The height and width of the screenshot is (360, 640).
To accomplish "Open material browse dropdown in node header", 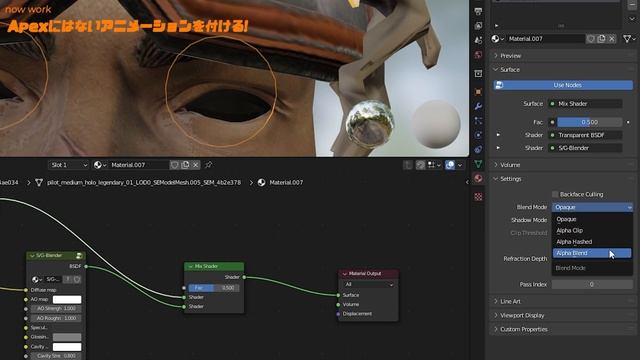I will coord(99,165).
